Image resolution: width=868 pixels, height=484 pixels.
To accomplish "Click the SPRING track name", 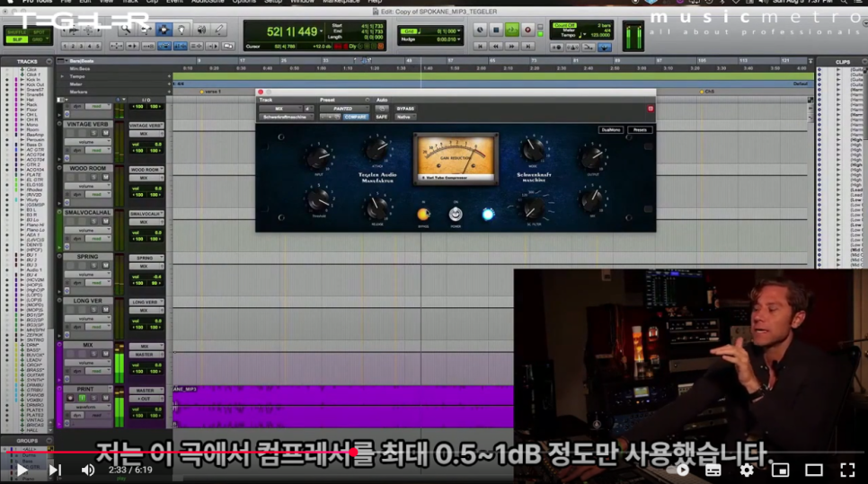I will click(x=87, y=257).
